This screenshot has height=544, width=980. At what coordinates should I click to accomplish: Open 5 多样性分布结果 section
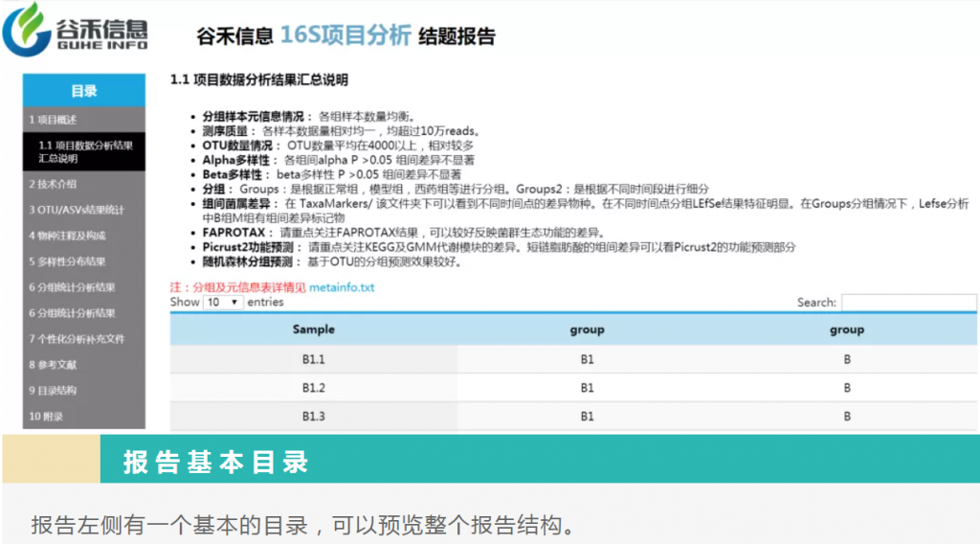[x=67, y=261]
